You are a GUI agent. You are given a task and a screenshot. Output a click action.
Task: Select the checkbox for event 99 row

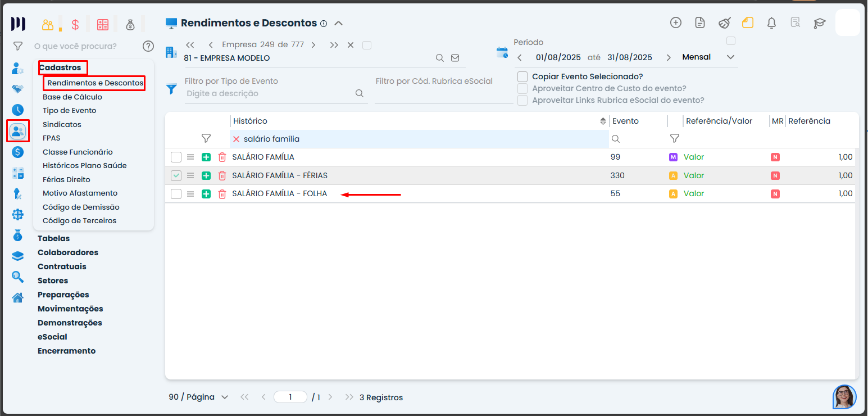176,157
